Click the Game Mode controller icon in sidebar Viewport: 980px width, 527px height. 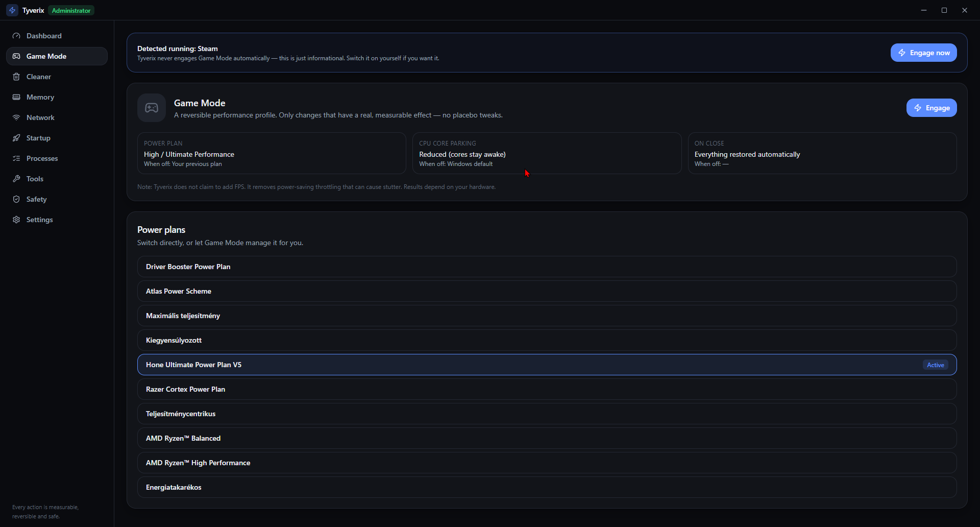[16, 56]
